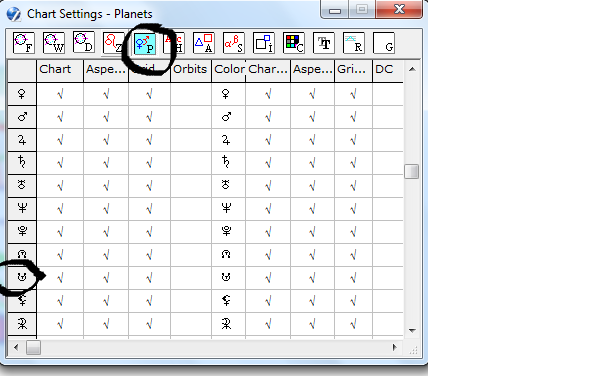The width and height of the screenshot is (614, 376).
Task: Click the Char... column header
Action: [268, 70]
